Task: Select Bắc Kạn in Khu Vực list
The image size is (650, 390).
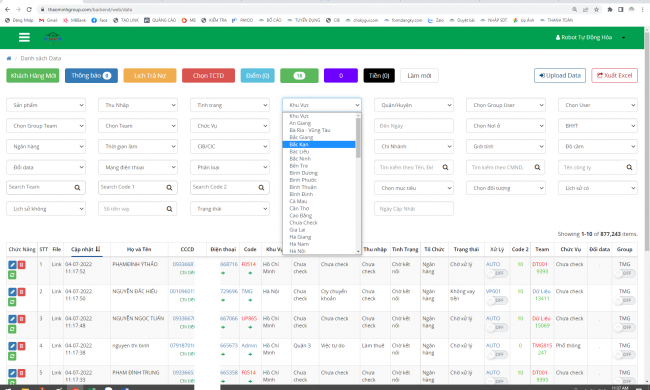Action: 319,145
